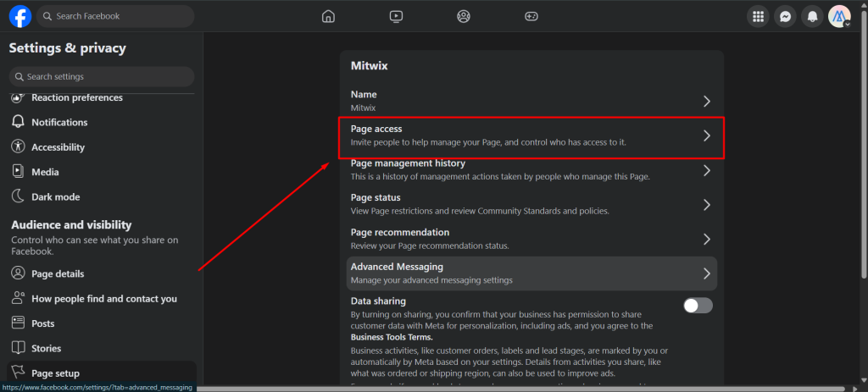Open the Business Tools Terms link
This screenshot has width=868, height=392.
[392, 337]
